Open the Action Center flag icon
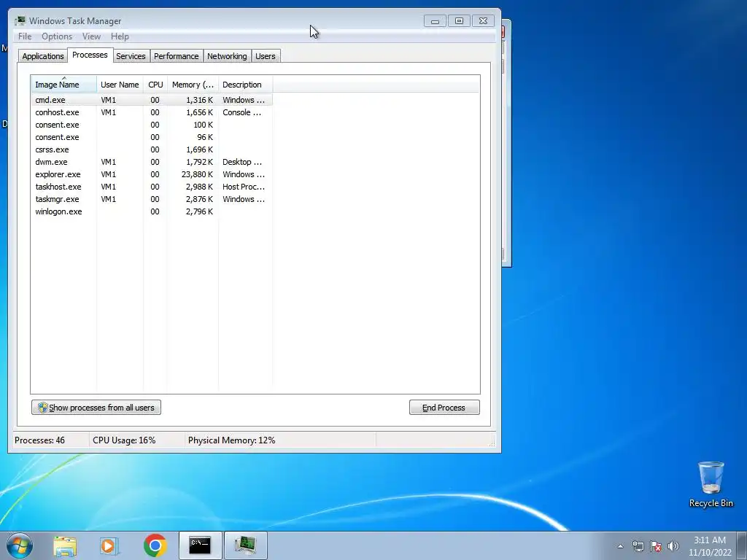Screen dimensions: 747x560 (656, 546)
